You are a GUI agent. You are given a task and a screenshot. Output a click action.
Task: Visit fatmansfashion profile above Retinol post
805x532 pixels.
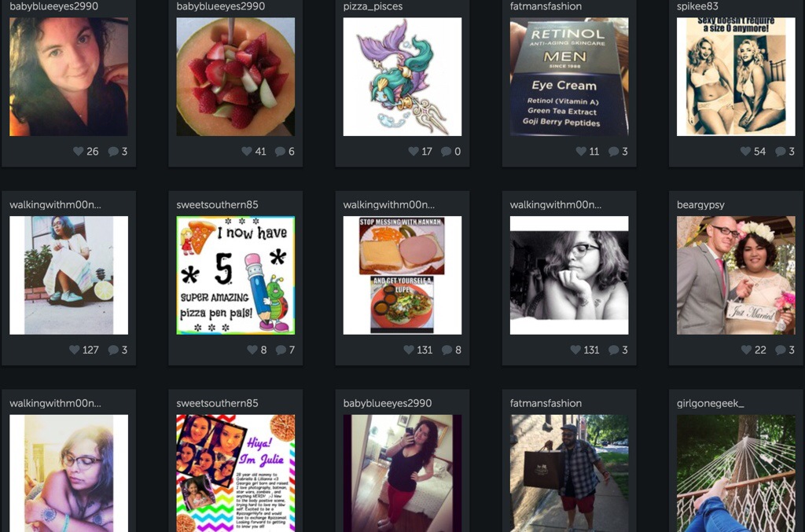click(x=546, y=6)
